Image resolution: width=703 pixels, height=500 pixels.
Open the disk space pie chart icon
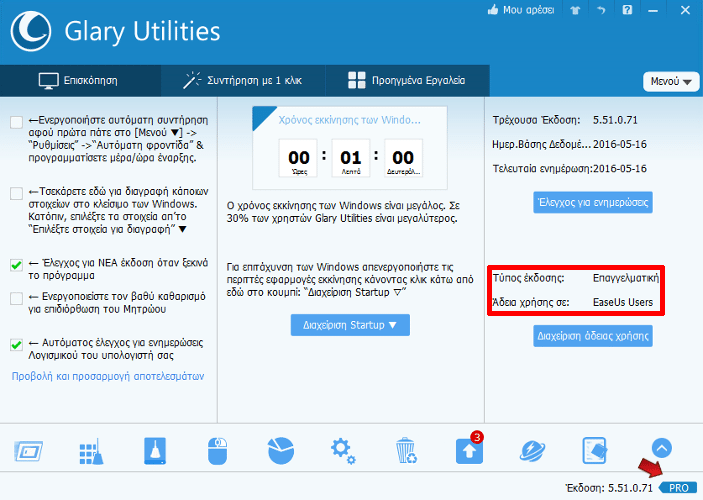tap(281, 451)
